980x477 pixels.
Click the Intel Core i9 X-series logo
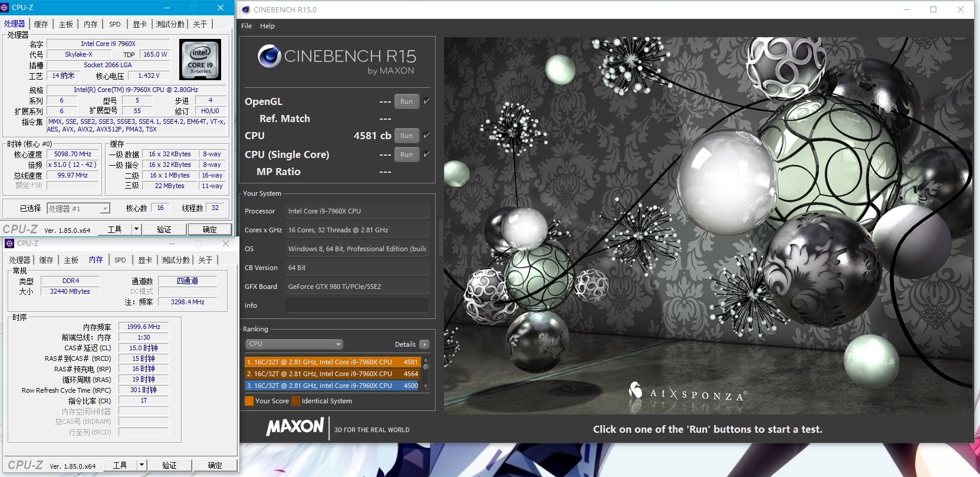click(x=200, y=60)
